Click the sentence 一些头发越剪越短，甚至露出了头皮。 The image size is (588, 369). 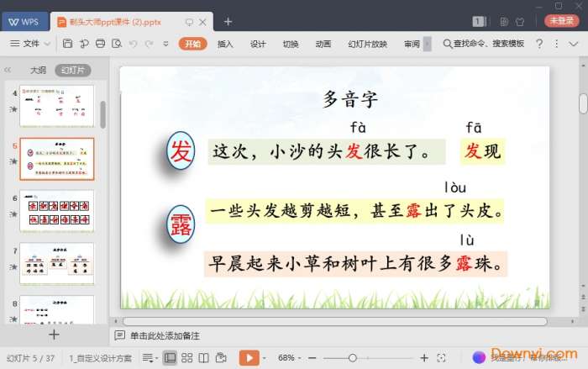[354, 211]
